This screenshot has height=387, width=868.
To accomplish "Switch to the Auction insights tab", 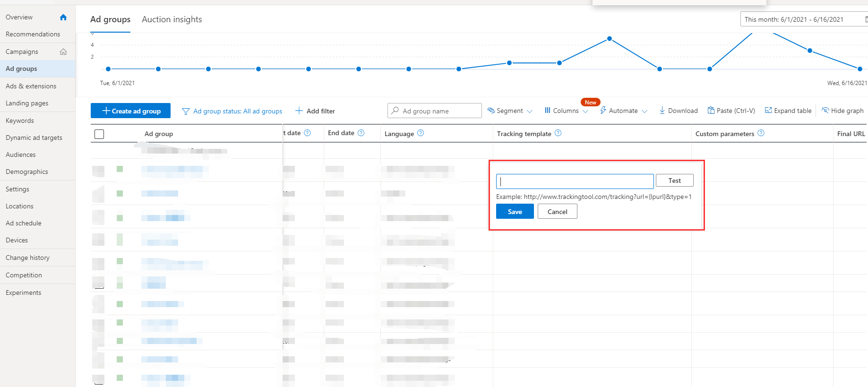I will (x=172, y=19).
